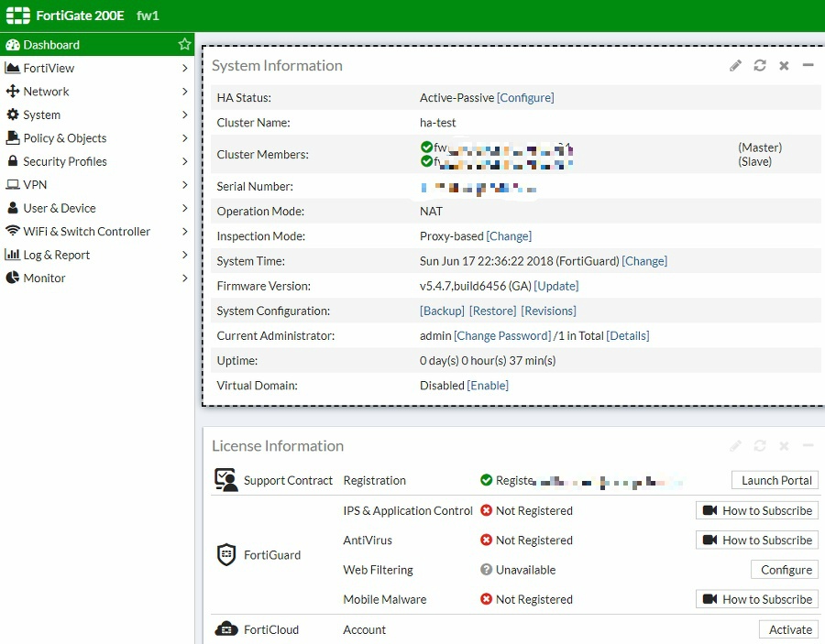Click Change Password link for admin
This screenshot has height=644, width=825.
502,335
